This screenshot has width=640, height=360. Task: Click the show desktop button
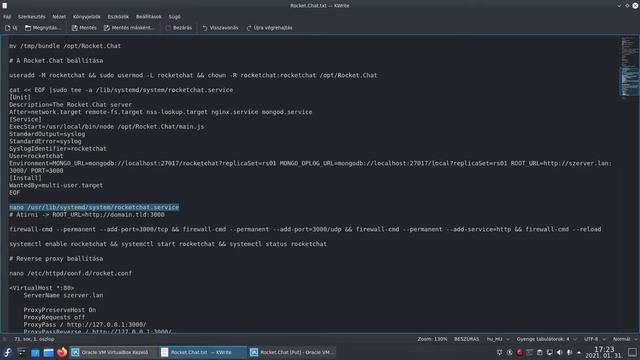pyautogui.click(x=632, y=352)
